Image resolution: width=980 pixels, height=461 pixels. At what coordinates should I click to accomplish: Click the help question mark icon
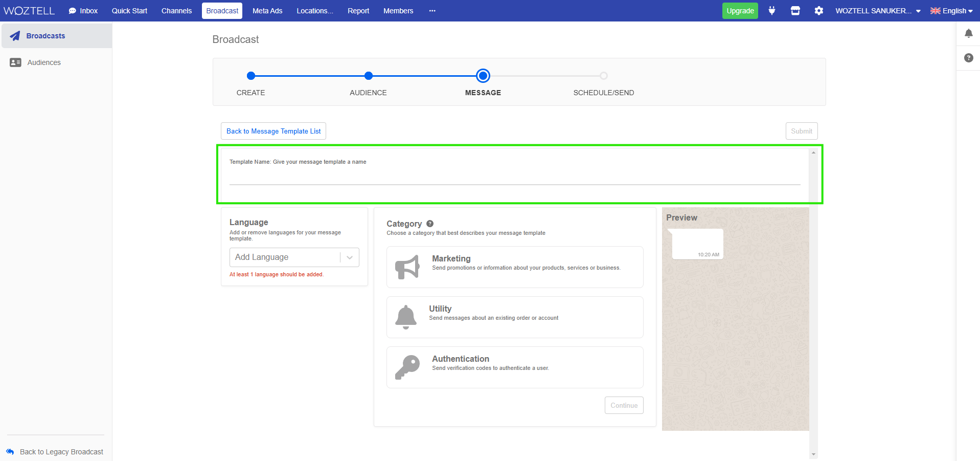click(969, 58)
